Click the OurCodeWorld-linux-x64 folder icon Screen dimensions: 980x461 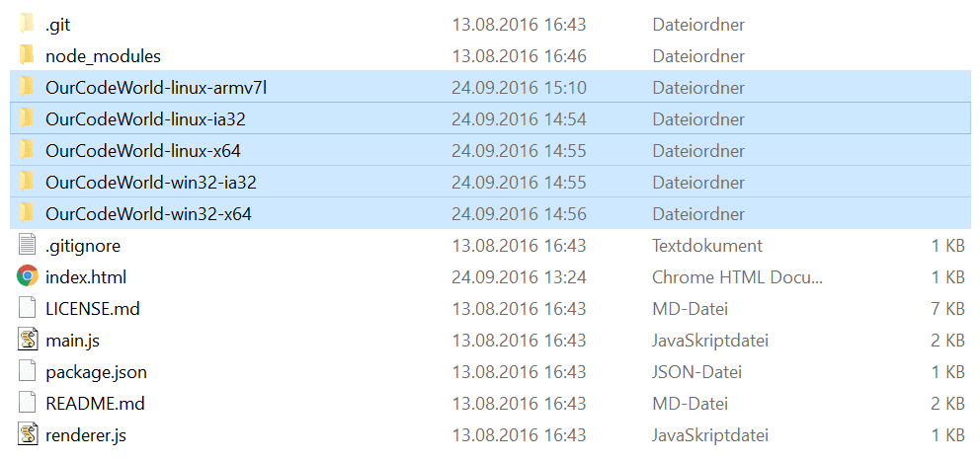[x=27, y=151]
